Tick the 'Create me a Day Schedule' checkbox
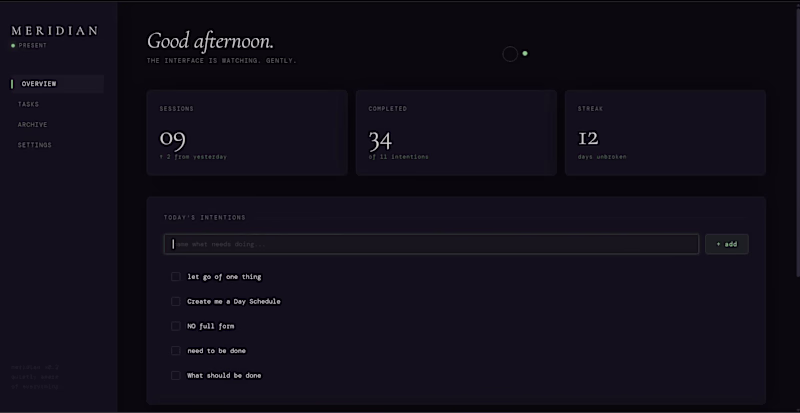 (x=176, y=301)
